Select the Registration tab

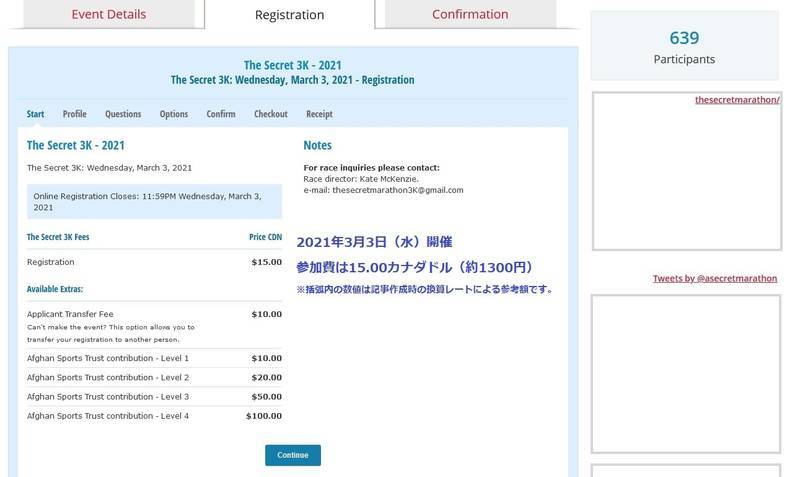(289, 14)
